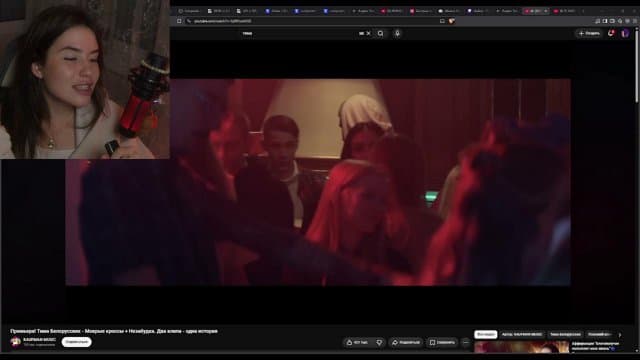Open the first recommended video thumbnail
Viewport: 640px width, 360px height.
[521, 347]
